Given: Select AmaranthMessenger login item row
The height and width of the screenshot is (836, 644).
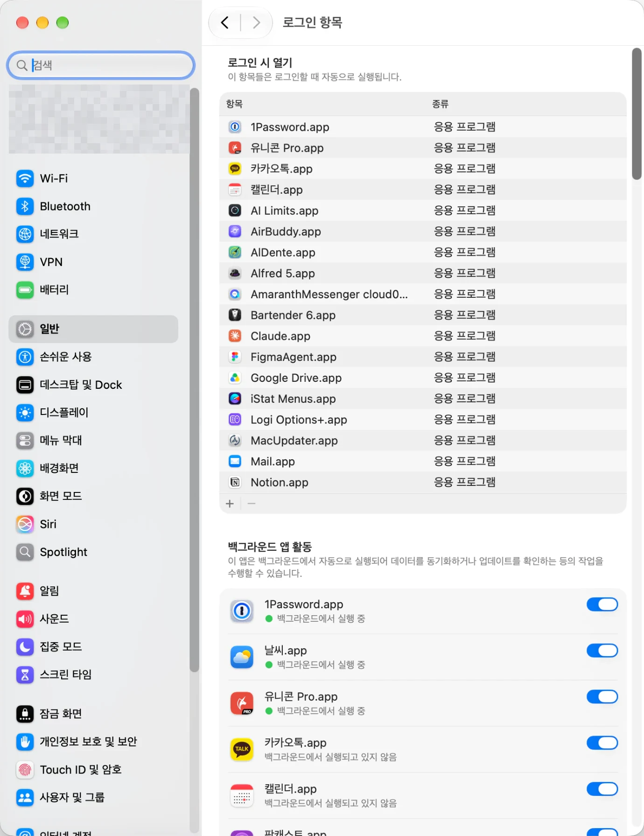Looking at the screenshot, I should coord(423,294).
